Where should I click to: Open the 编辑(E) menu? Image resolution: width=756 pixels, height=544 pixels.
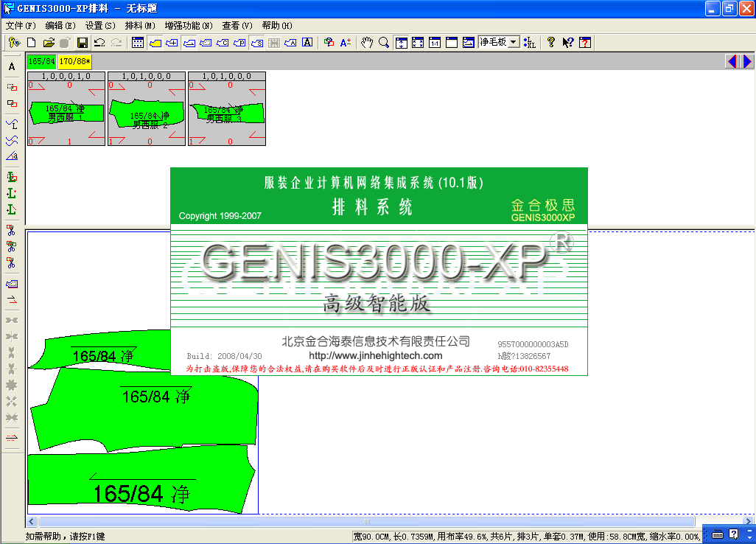coord(60,26)
